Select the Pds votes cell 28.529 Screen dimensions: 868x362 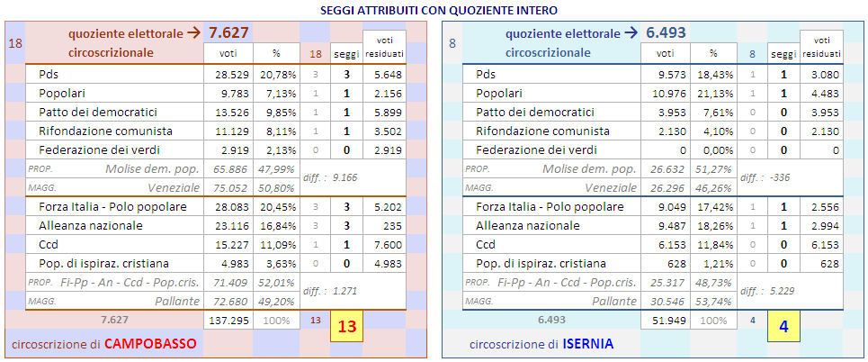228,75
